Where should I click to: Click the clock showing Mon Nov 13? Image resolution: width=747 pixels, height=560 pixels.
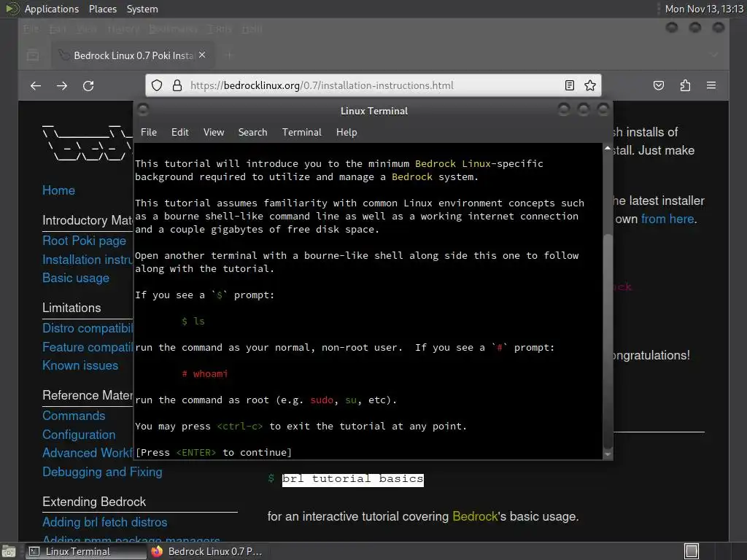click(704, 9)
